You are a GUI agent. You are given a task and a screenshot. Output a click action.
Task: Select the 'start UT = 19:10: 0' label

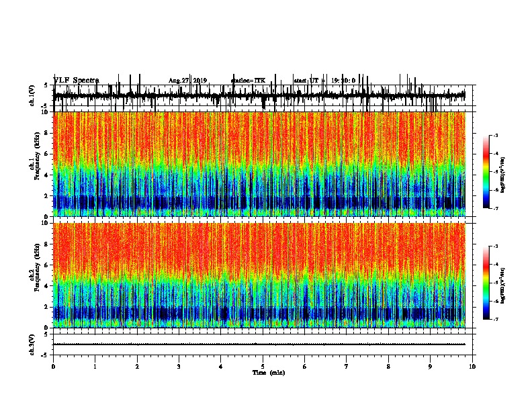(x=324, y=81)
